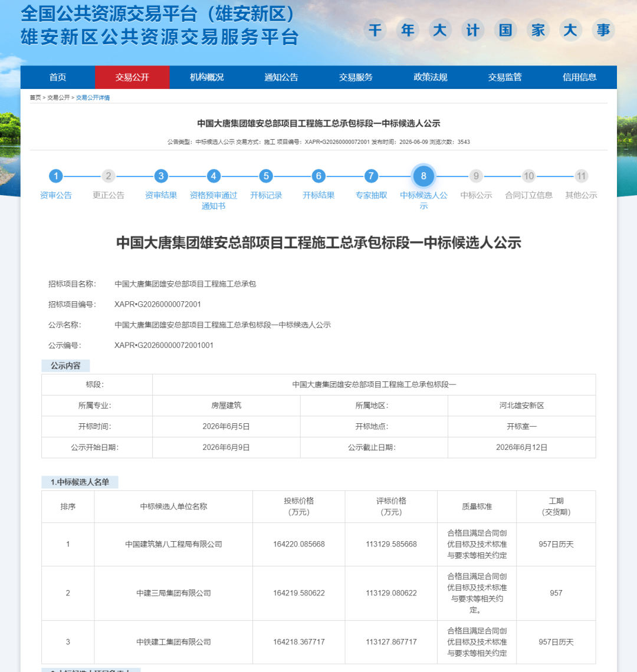637x672 pixels.
Task: Open the 机构概况 navigation tab
Action: tap(207, 77)
